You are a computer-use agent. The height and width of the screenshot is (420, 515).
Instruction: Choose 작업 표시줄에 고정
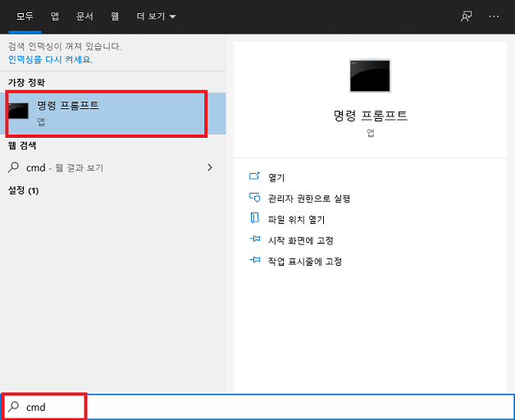pos(305,262)
